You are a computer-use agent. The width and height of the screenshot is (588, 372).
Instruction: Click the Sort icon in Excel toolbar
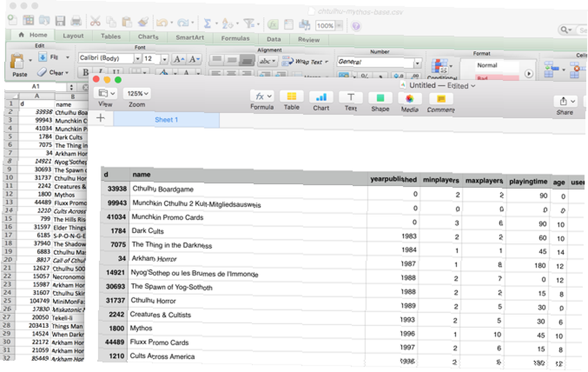point(227,24)
